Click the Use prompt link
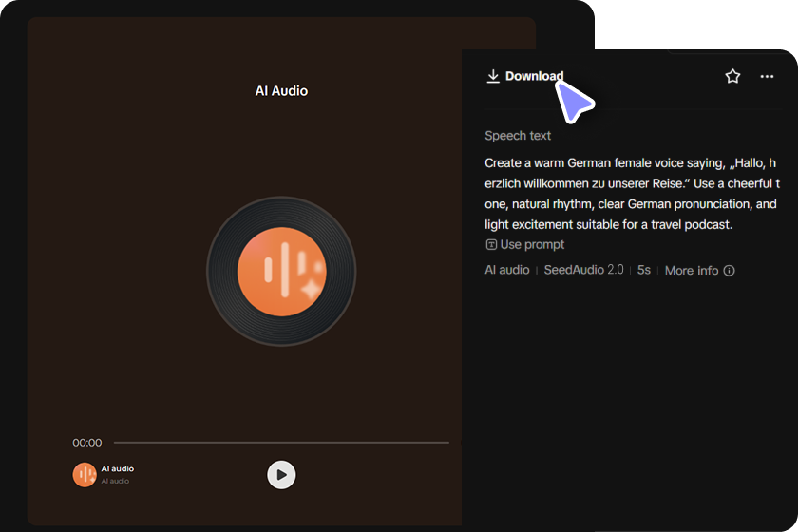The width and height of the screenshot is (798, 532). click(524, 245)
